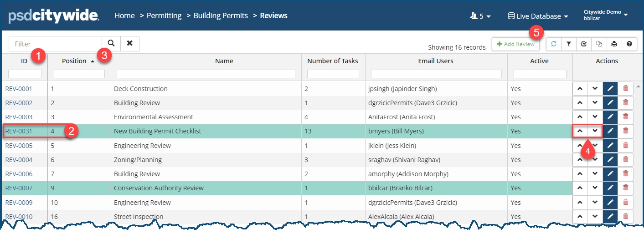
Task: Go to Building Permits breadcrumb
Action: pyautogui.click(x=221, y=15)
